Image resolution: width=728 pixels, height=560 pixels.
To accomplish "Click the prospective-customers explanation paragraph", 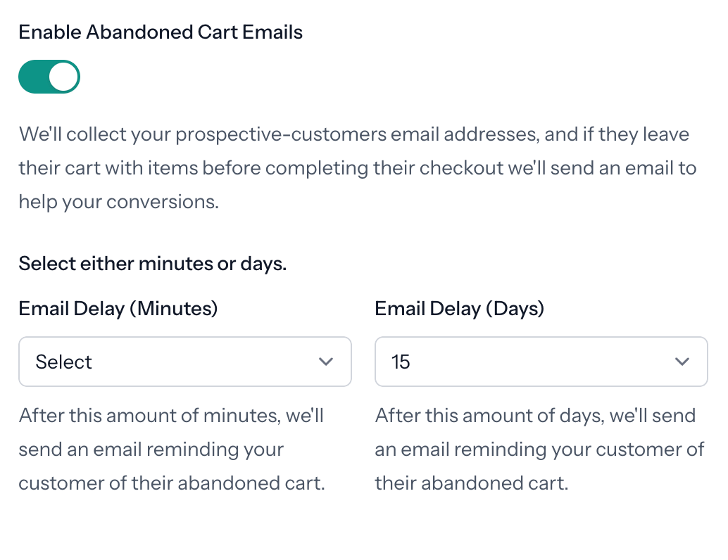I will tap(357, 167).
